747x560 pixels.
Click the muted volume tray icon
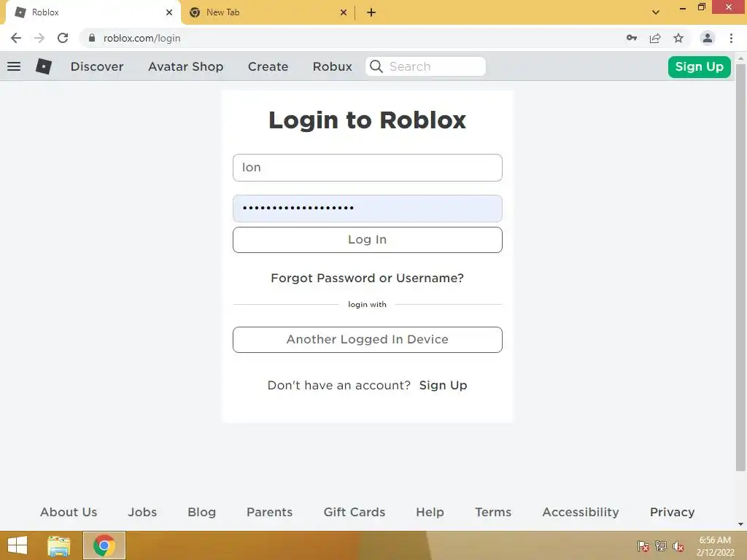(x=678, y=546)
